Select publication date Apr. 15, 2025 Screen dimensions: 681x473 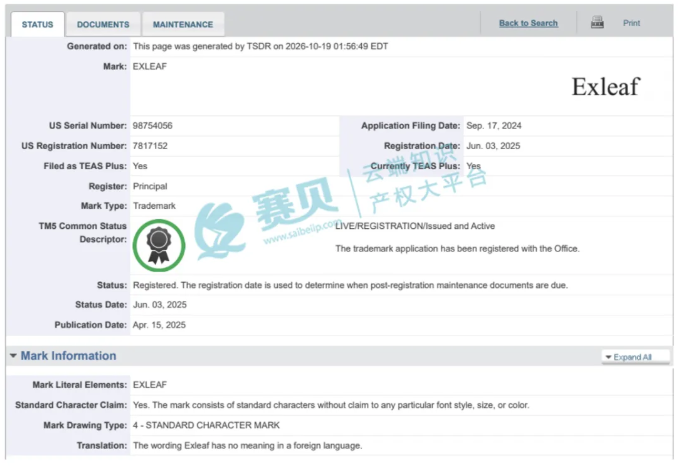pyautogui.click(x=159, y=325)
